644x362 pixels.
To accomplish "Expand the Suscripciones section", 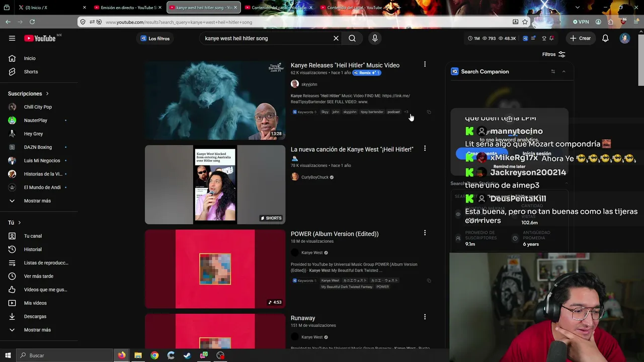I will click(29, 94).
